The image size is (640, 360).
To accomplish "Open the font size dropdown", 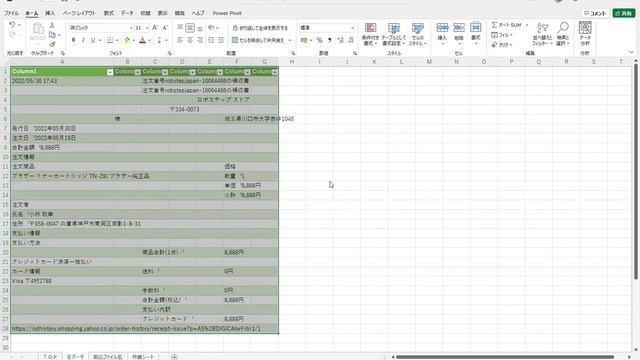I will point(147,28).
